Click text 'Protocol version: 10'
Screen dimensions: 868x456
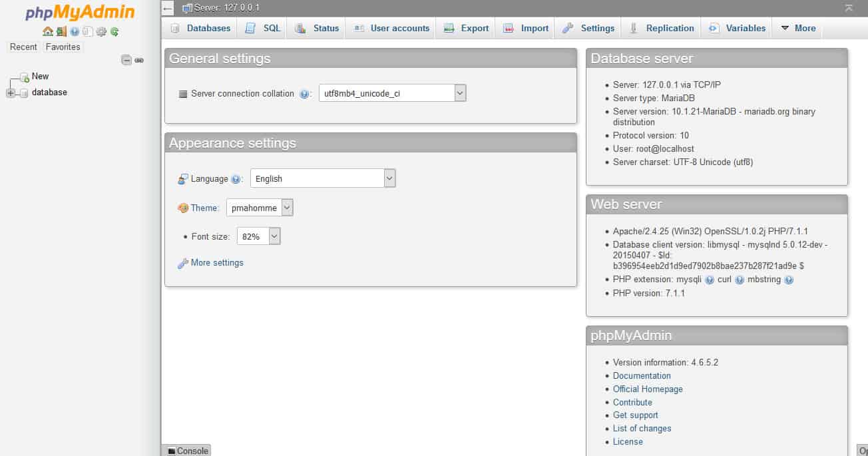pyautogui.click(x=651, y=136)
